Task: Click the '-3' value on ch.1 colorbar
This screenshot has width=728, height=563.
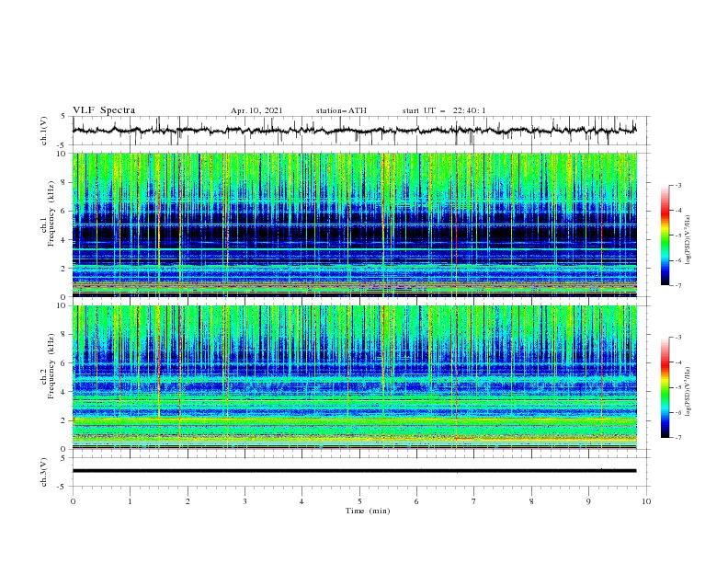Action: 677,185
